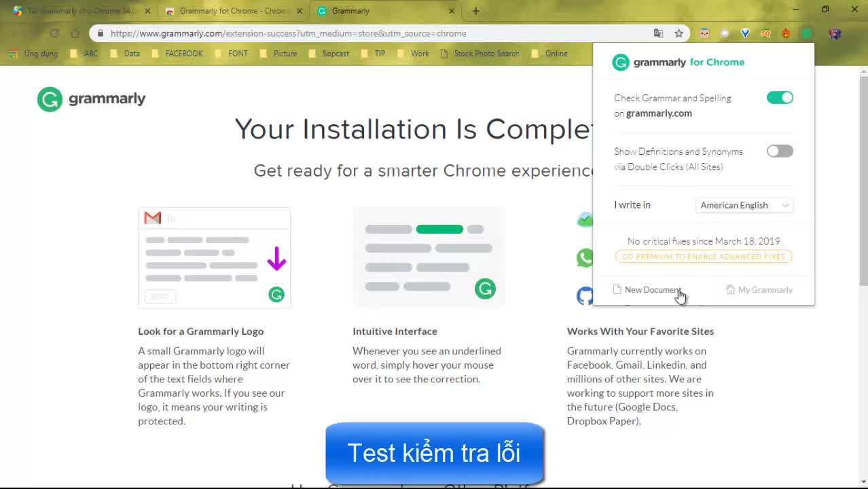Click the reload page button

tap(54, 33)
